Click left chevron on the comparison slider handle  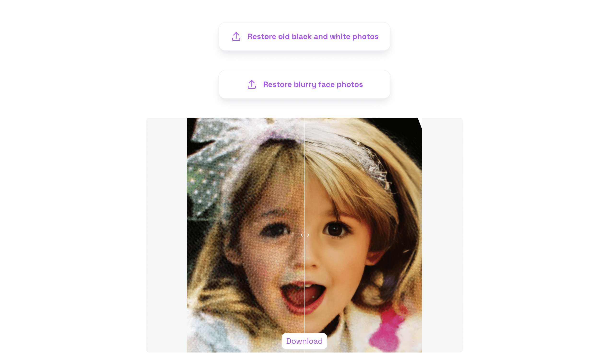[x=302, y=235]
